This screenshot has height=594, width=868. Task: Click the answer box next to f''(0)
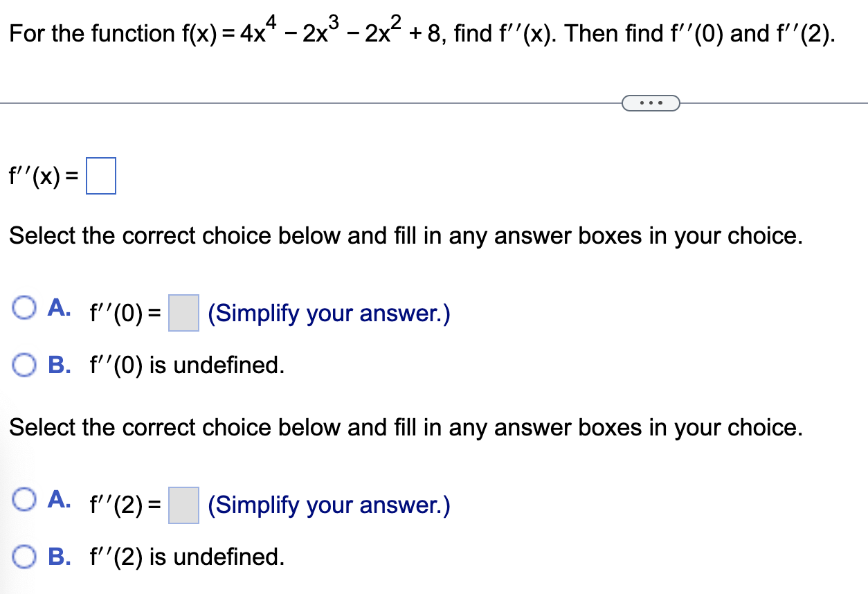[x=182, y=312]
